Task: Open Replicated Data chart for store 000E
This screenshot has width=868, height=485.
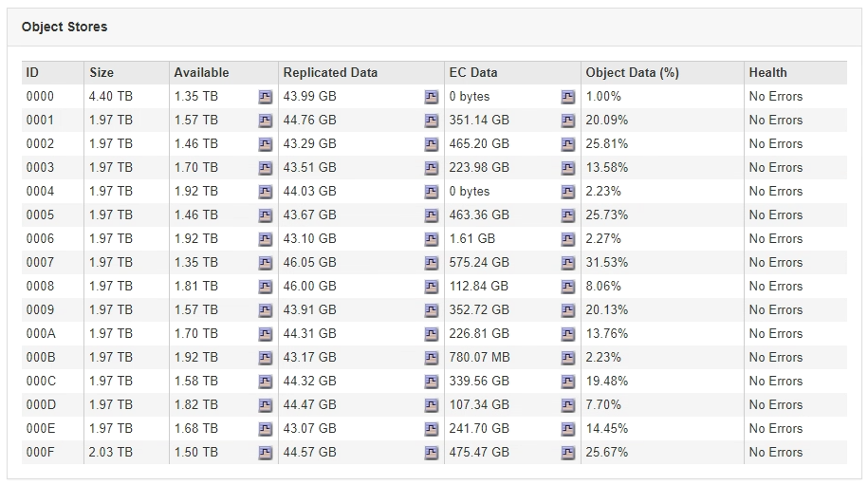Action: [x=432, y=429]
